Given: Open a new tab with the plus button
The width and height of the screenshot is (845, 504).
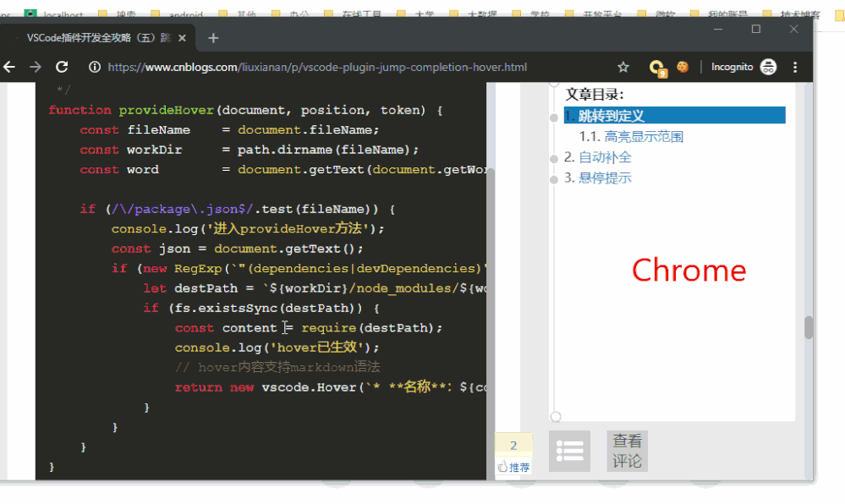Looking at the screenshot, I should click(213, 38).
